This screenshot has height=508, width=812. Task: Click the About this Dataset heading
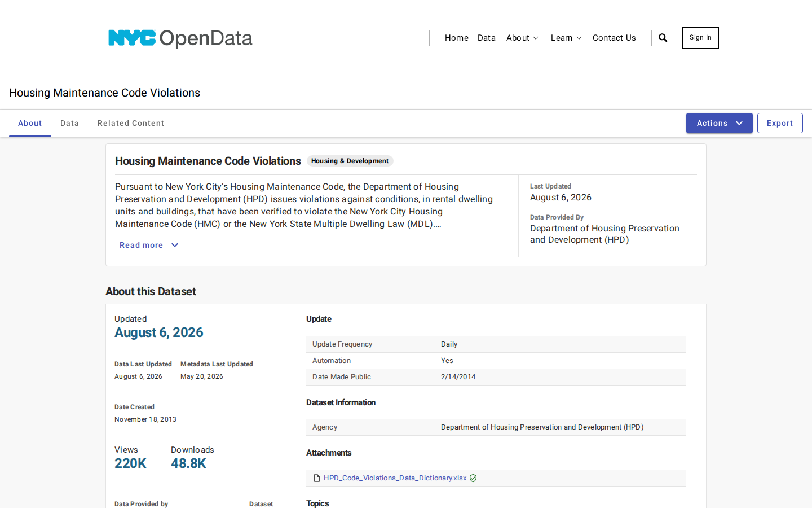(x=151, y=291)
